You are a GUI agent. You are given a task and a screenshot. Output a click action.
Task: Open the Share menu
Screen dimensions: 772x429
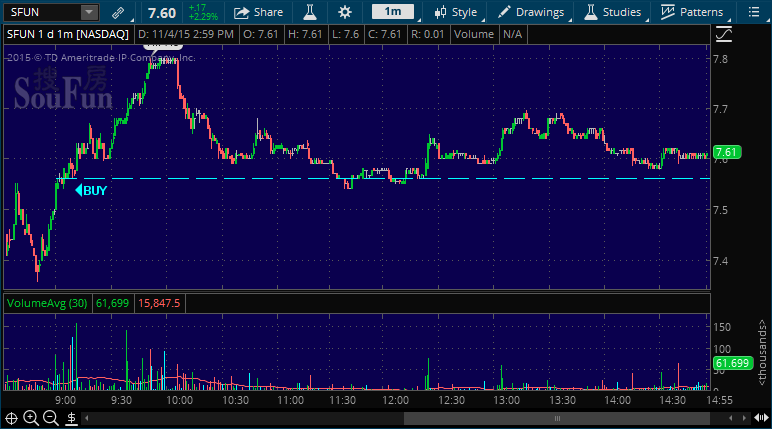[258, 12]
